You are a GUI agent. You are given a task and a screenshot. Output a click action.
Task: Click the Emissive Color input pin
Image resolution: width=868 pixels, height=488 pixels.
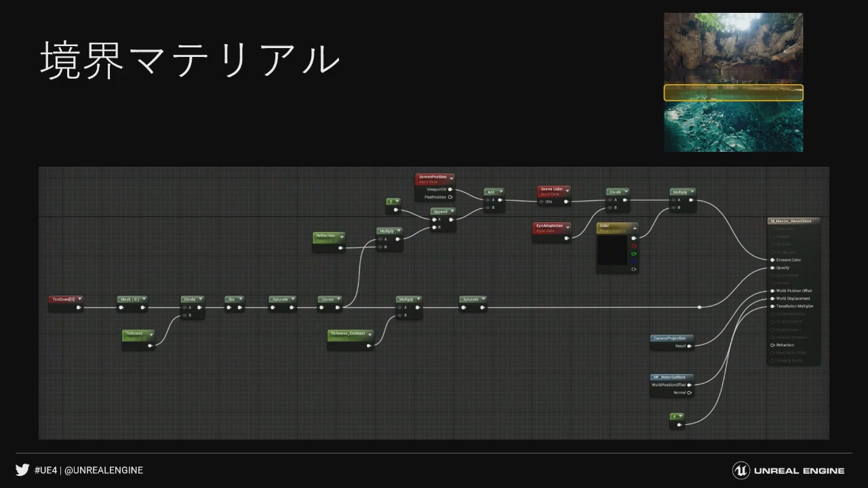[772, 260]
